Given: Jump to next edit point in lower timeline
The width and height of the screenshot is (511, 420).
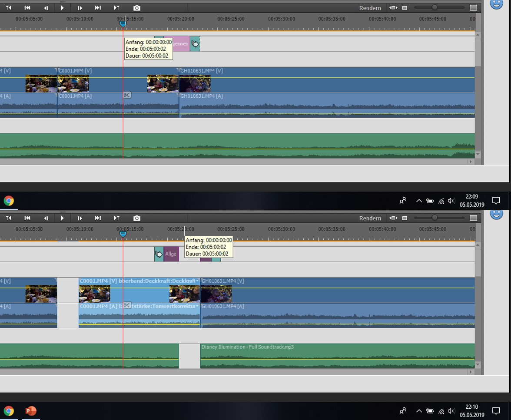Looking at the screenshot, I should point(116,218).
